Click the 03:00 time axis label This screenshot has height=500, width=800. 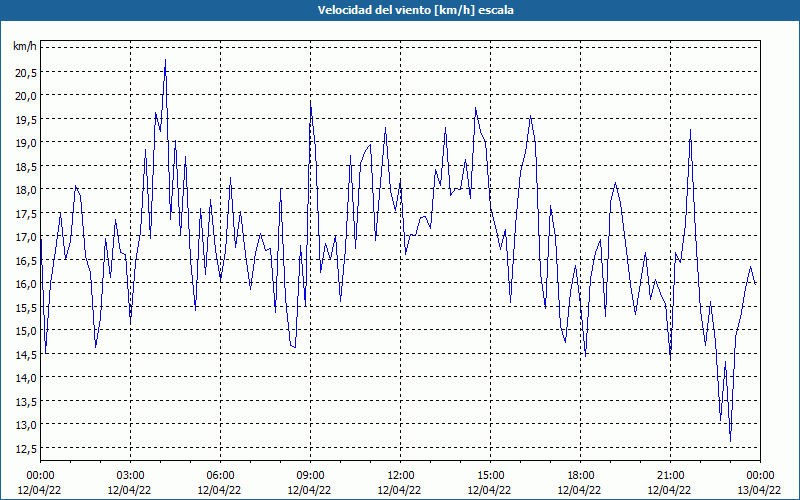pos(130,476)
